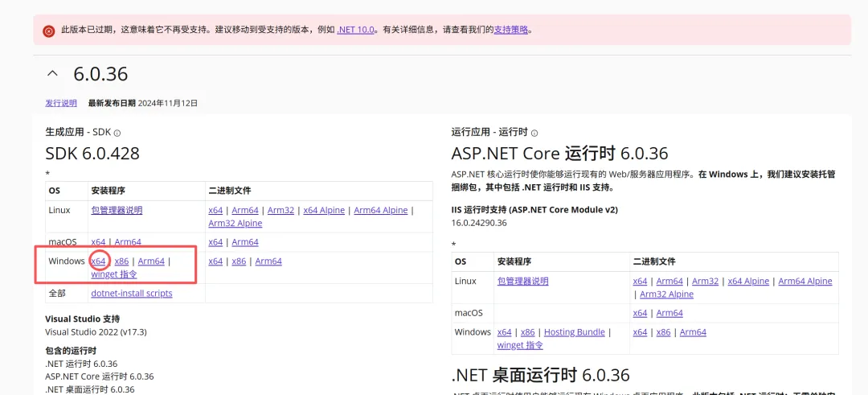Download ASP.NET runtime macOS x64 binary
Image resolution: width=868 pixels, height=395 pixels.
coord(640,313)
